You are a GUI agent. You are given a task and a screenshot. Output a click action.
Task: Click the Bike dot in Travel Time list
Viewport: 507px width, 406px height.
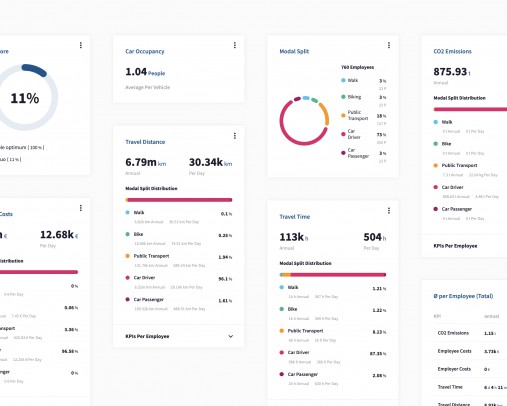click(x=282, y=309)
